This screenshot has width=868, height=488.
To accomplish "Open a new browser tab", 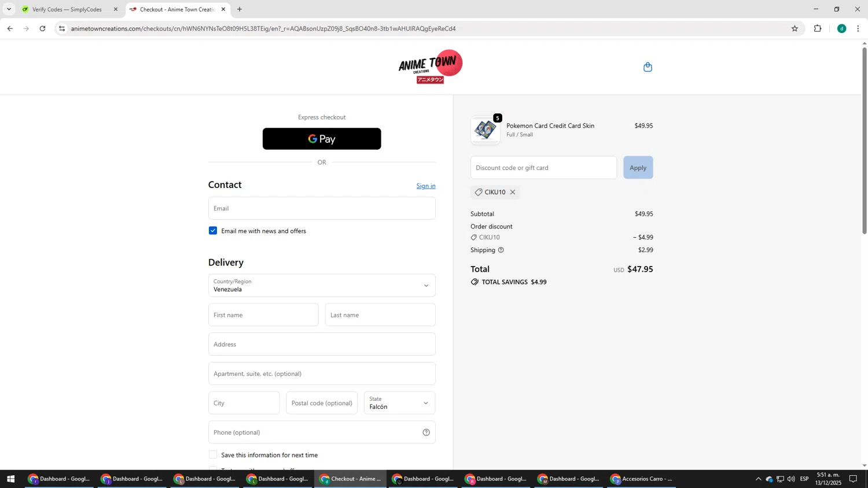I will [x=240, y=9].
